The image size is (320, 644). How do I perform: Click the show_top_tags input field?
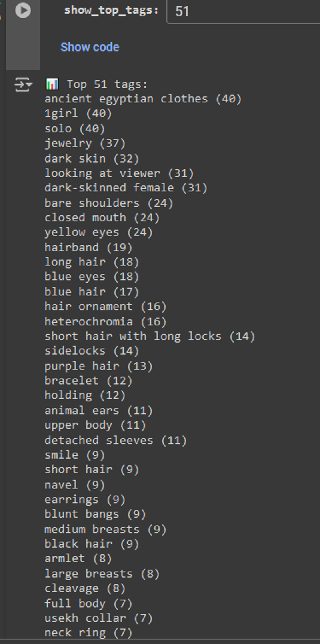(x=243, y=11)
